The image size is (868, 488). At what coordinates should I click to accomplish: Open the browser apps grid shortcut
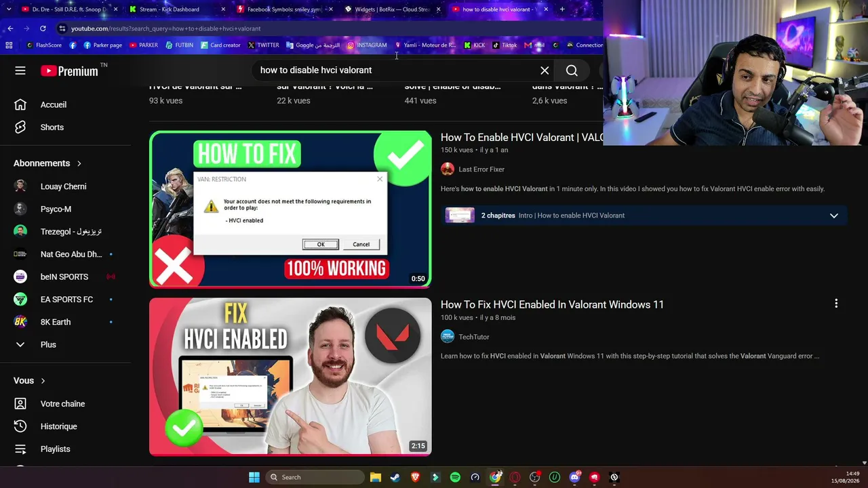pyautogui.click(x=9, y=45)
